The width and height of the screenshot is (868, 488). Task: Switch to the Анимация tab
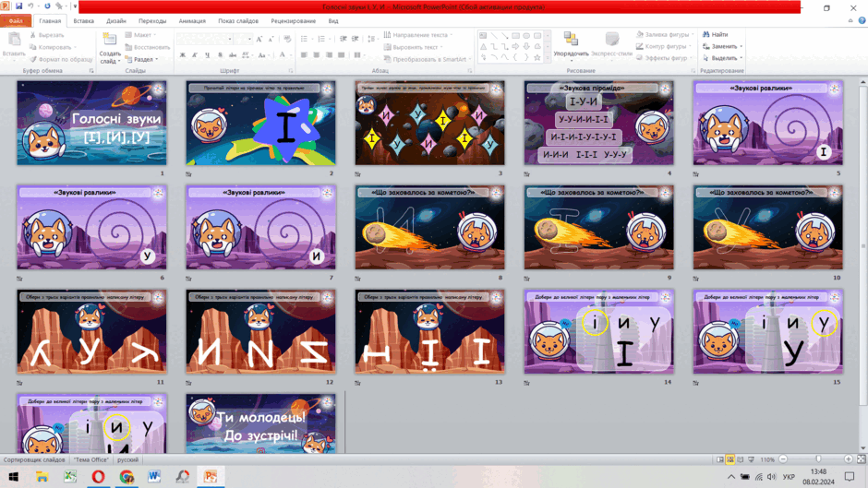pyautogui.click(x=192, y=21)
